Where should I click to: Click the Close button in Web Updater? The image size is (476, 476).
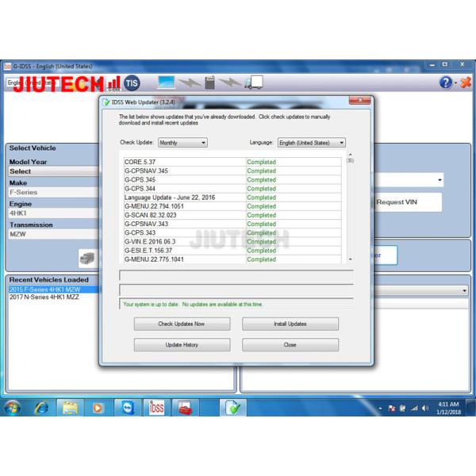[290, 345]
